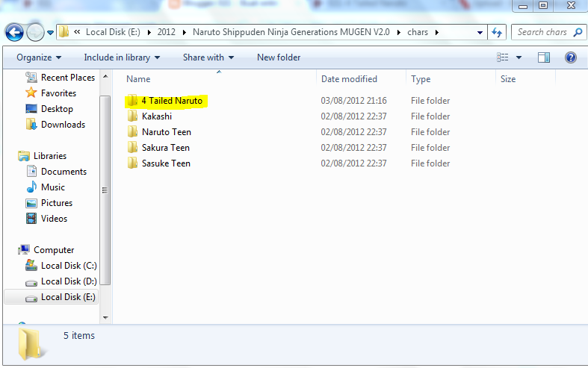Click the 5 items status text
Image resolution: width=588 pixels, height=368 pixels.
pyautogui.click(x=78, y=335)
